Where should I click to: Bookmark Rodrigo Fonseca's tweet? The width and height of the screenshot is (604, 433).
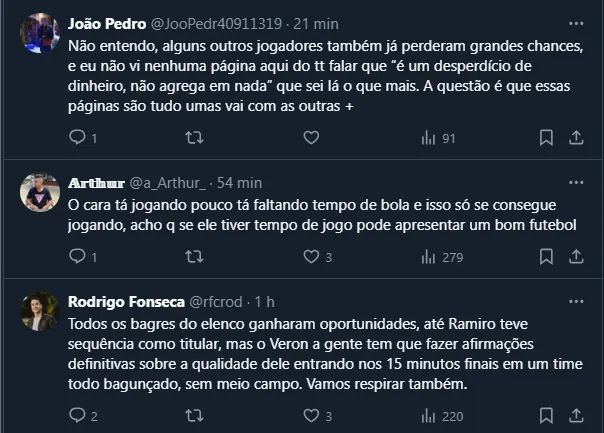546,416
